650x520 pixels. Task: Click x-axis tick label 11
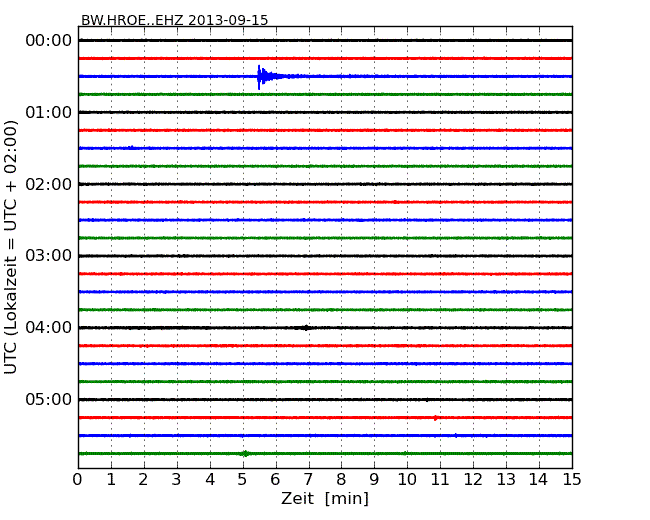[440, 480]
